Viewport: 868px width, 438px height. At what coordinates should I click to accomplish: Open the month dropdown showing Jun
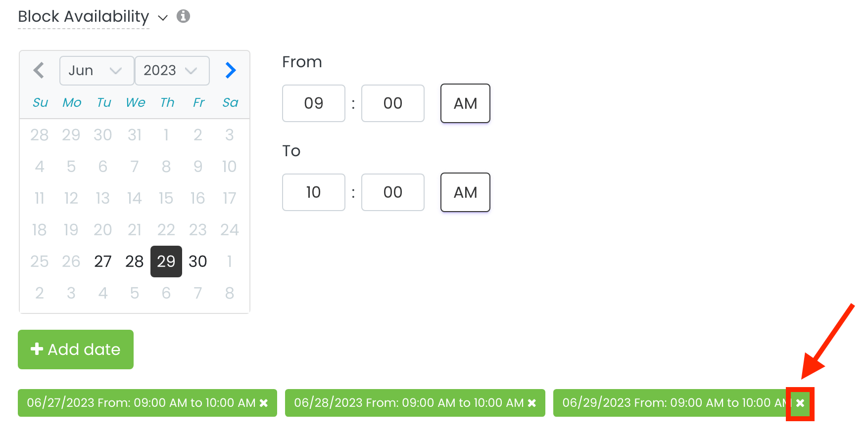point(96,70)
